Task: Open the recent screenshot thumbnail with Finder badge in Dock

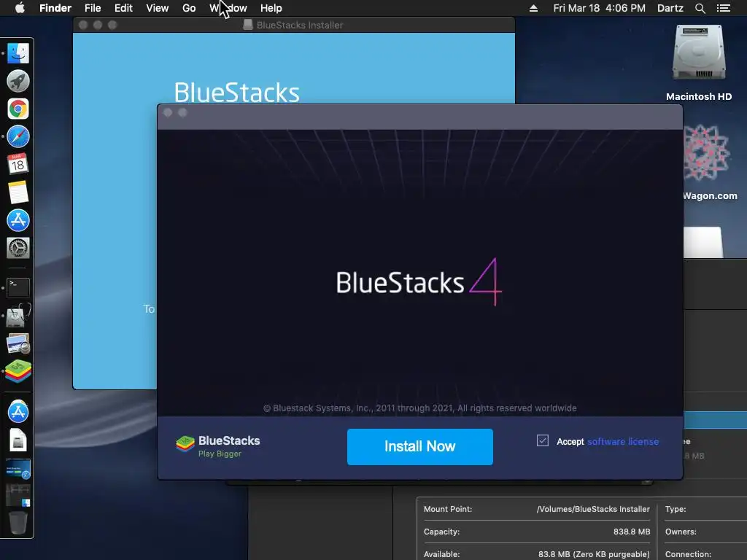Action: coord(18,495)
